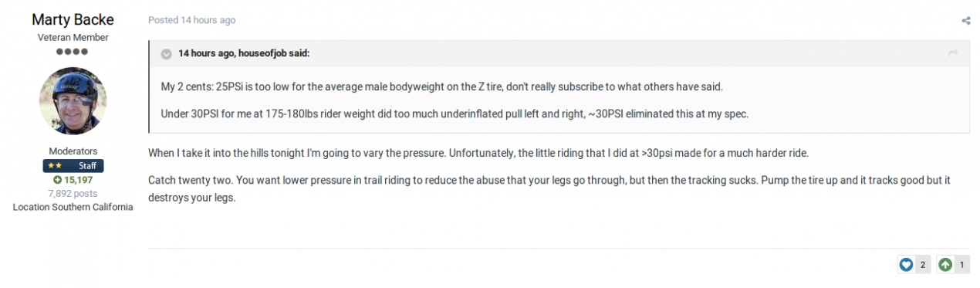The width and height of the screenshot is (980, 288).
Task: Click the Location Southern California text
Action: 73,208
